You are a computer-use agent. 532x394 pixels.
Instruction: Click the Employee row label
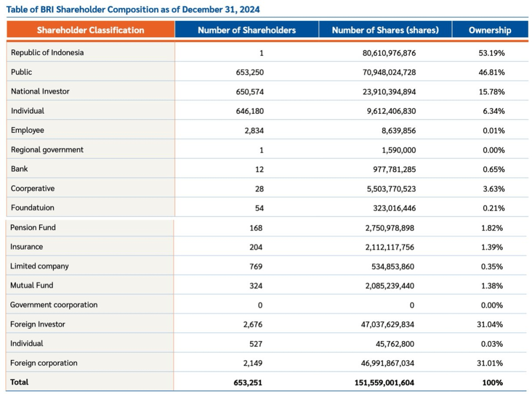point(28,130)
